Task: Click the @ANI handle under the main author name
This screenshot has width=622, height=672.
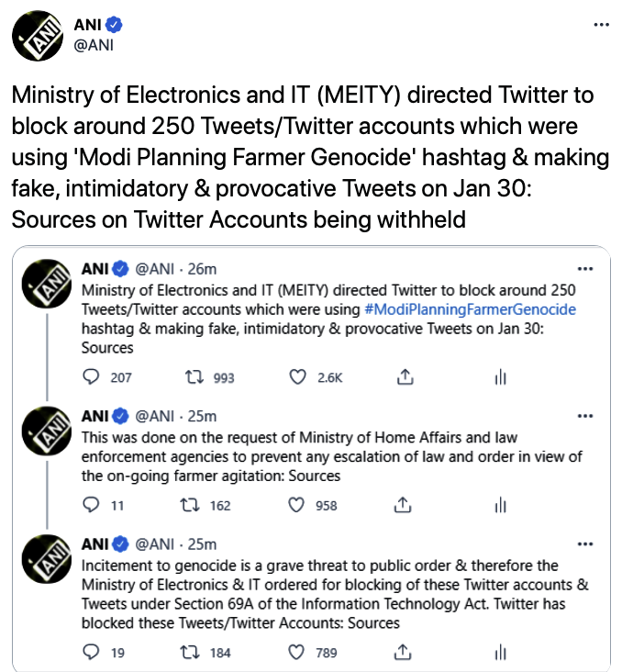Action: 93,45
